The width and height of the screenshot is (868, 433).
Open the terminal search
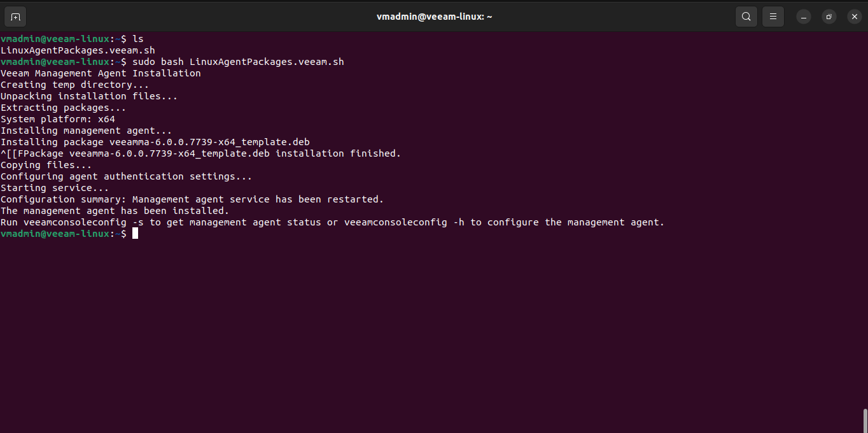click(746, 17)
